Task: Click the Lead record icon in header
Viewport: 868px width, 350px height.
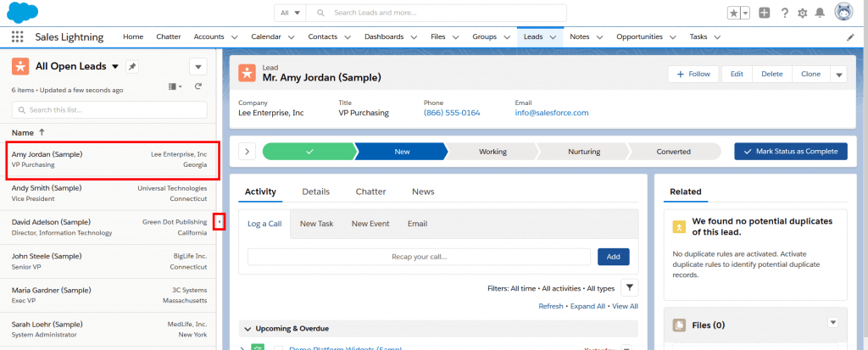Action: (247, 73)
